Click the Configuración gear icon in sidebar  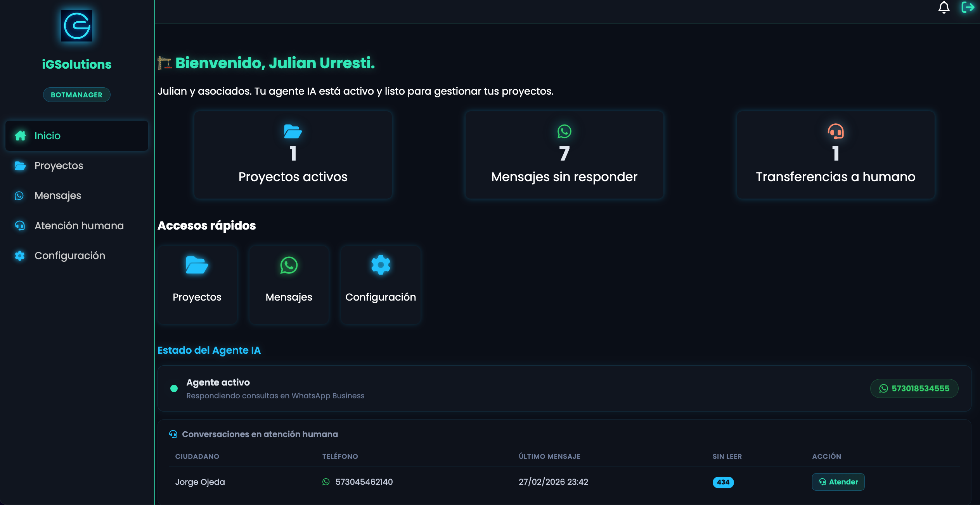[20, 256]
